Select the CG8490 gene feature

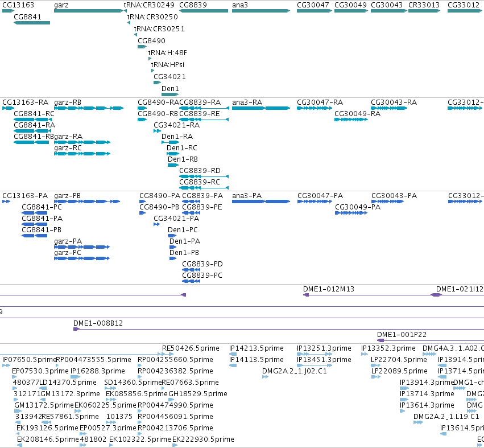[x=142, y=47]
